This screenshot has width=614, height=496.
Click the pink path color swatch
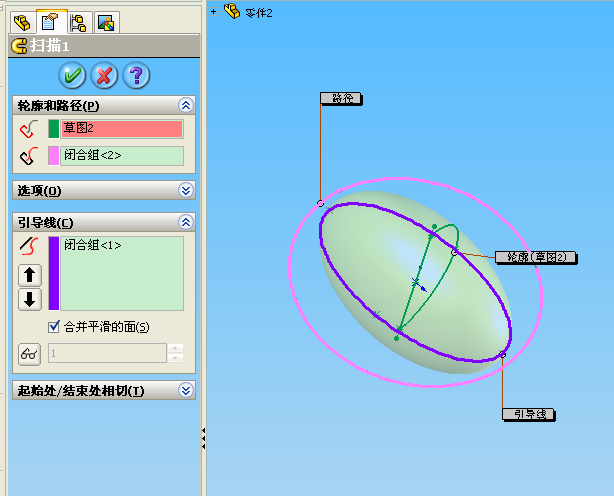pyautogui.click(x=54, y=155)
